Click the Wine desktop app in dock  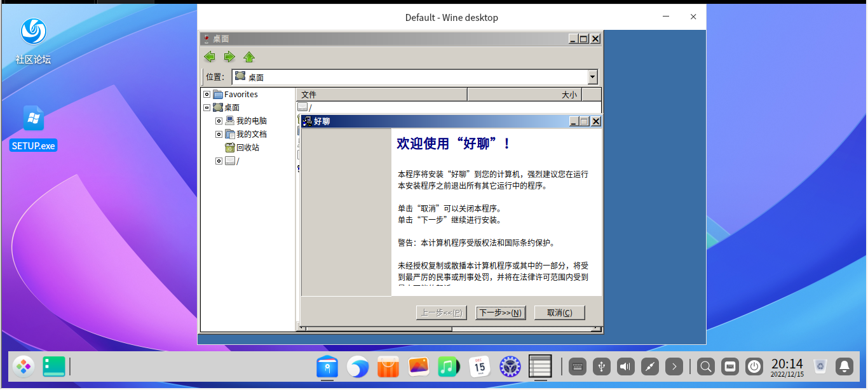540,367
